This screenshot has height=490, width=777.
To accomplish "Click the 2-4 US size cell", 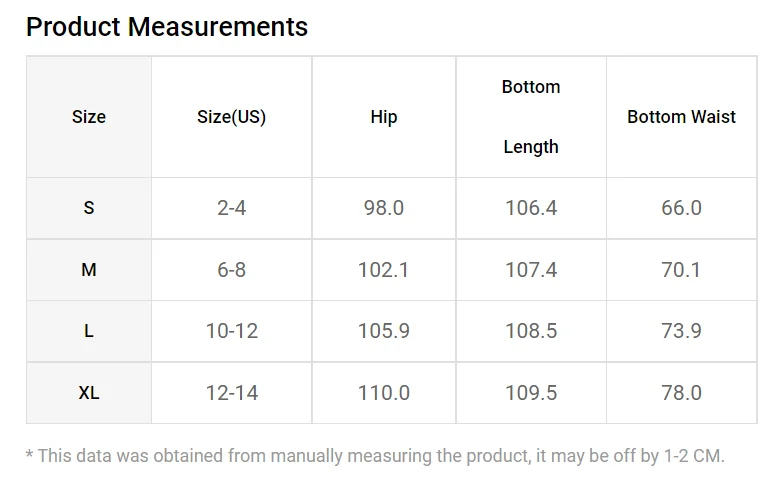I will click(x=231, y=208).
